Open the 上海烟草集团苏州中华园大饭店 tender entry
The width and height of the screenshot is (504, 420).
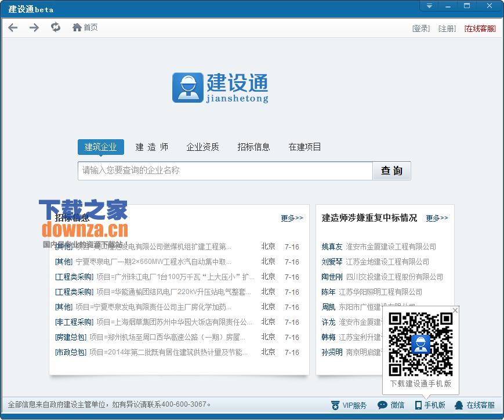(174, 322)
